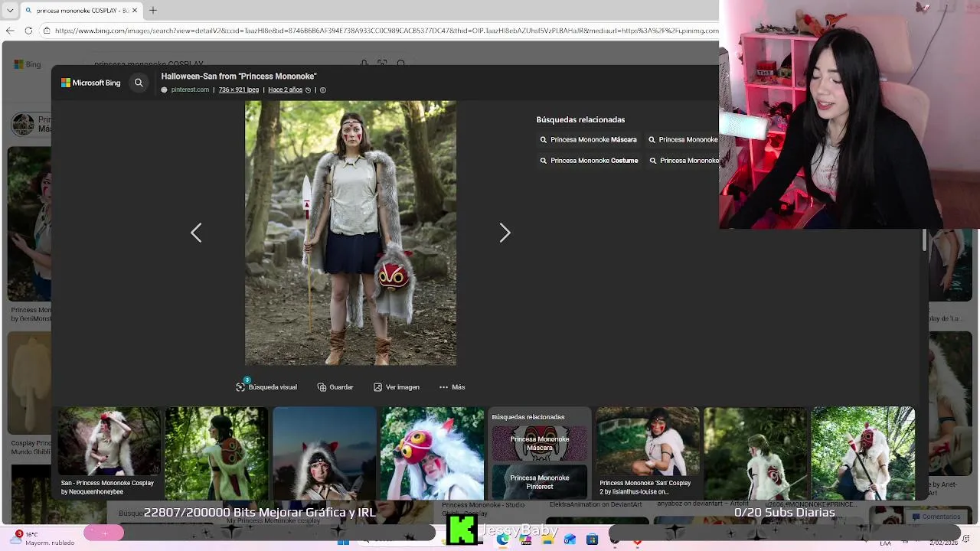
Task: Save the image with Guardar
Action: pyautogui.click(x=335, y=387)
